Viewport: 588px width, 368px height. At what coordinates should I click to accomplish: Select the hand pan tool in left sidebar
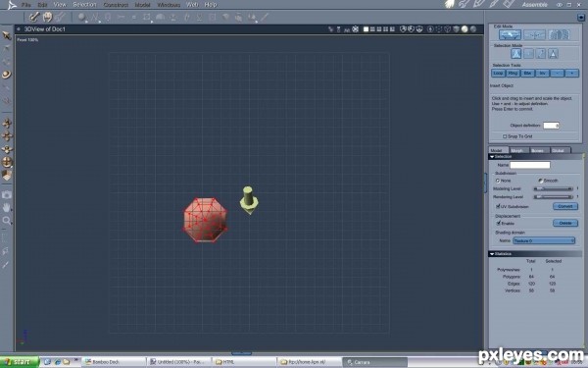[7, 208]
